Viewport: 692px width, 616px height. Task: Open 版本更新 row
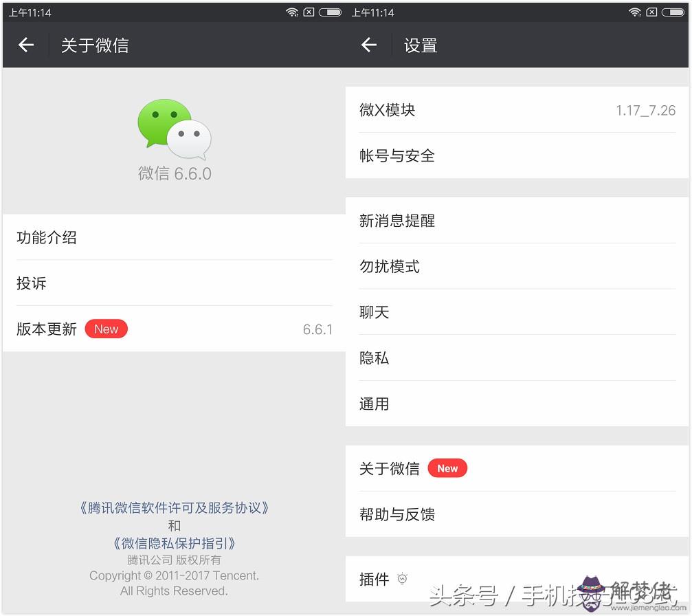pyautogui.click(x=174, y=329)
